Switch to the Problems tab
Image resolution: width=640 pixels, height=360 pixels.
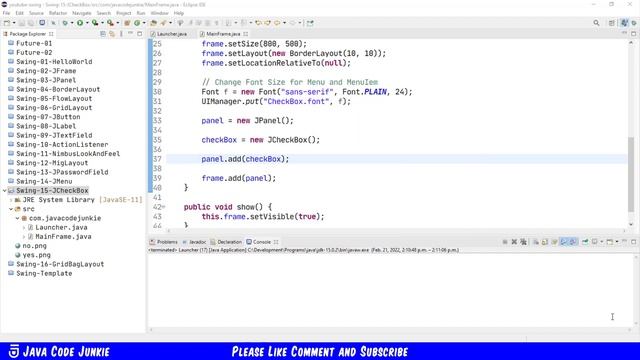click(164, 242)
